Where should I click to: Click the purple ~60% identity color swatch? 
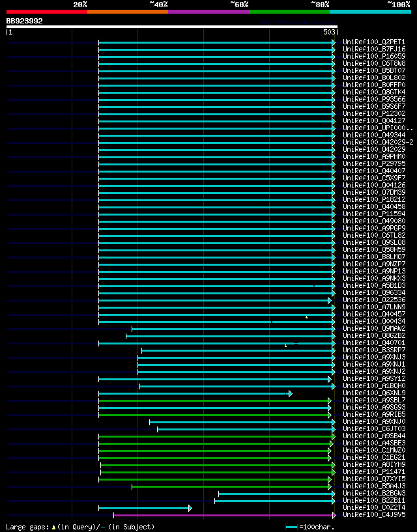[208, 12]
